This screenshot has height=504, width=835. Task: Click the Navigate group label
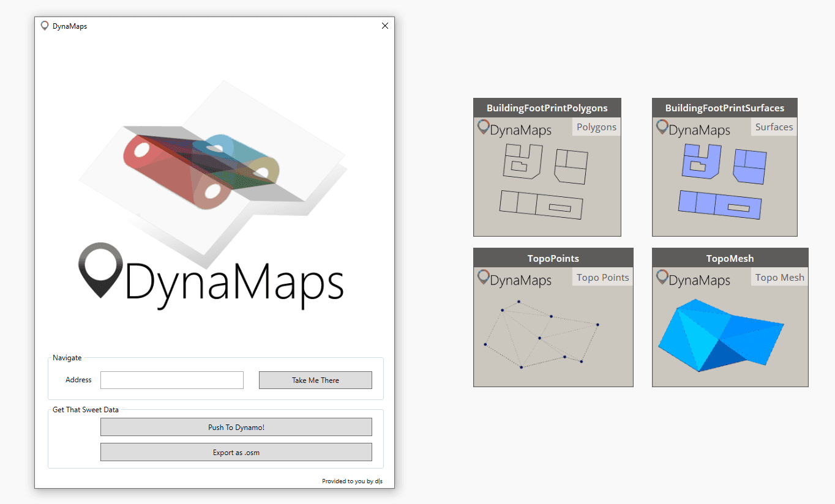[x=67, y=358]
